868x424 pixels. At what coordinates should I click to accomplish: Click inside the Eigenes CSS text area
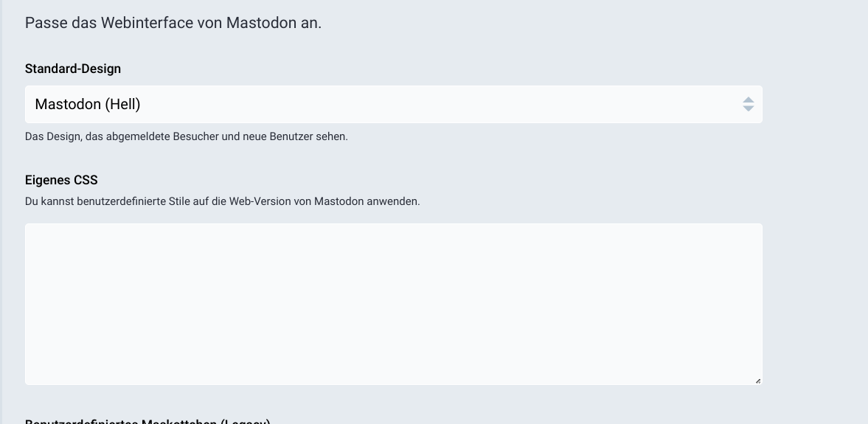393,304
